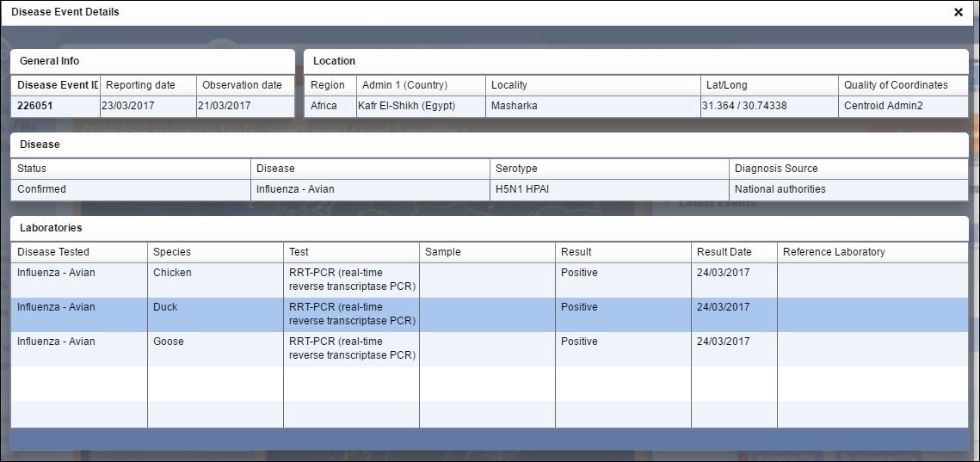Click the Sample column header
The image size is (980, 462).
click(x=488, y=253)
